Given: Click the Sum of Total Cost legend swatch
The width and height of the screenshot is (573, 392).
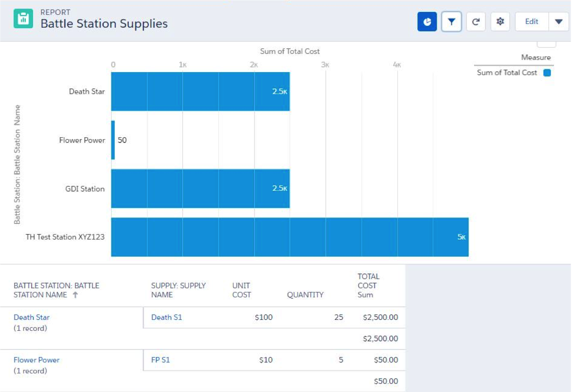Looking at the screenshot, I should coord(547,73).
